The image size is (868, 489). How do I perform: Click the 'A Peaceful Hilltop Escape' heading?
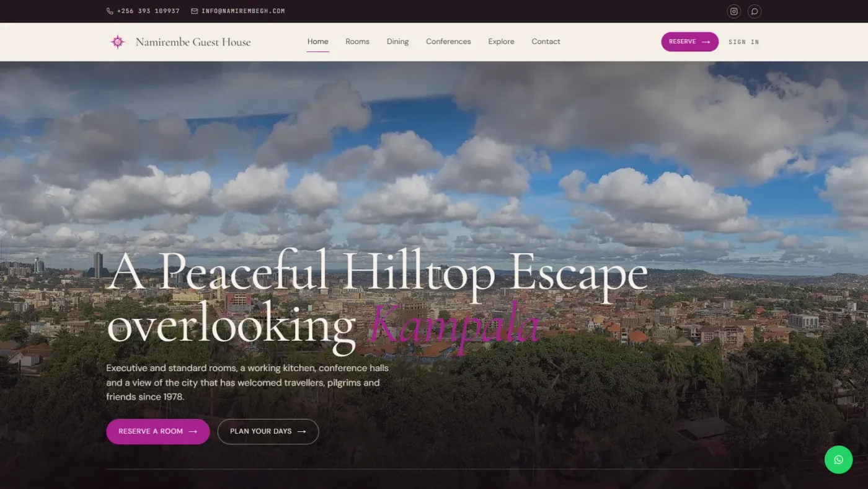377,274
